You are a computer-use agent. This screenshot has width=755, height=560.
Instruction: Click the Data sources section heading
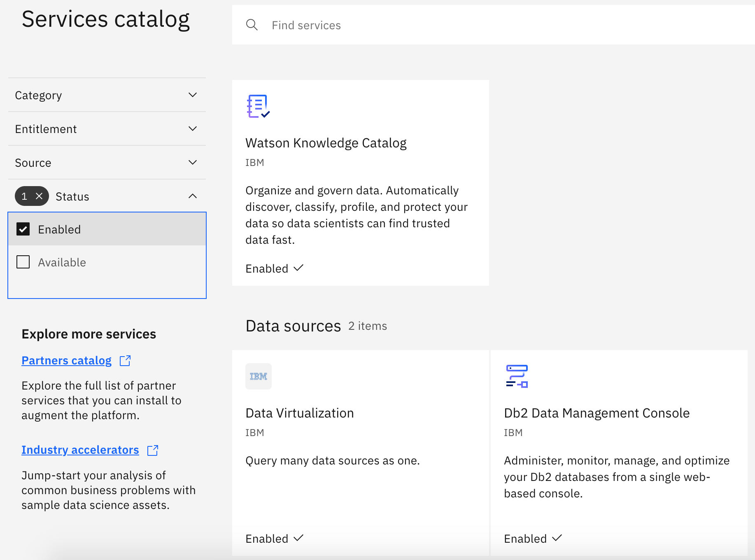point(293,326)
